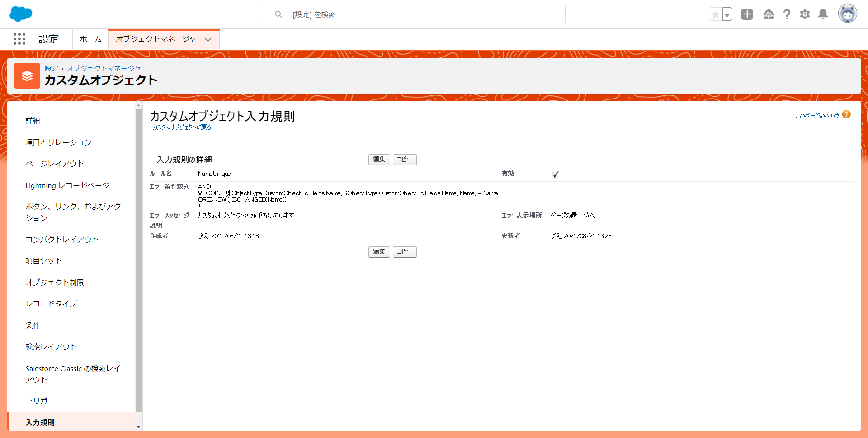The width and height of the screenshot is (868, 438).
Task: Open 項目セット in the sidebar
Action: pos(43,261)
